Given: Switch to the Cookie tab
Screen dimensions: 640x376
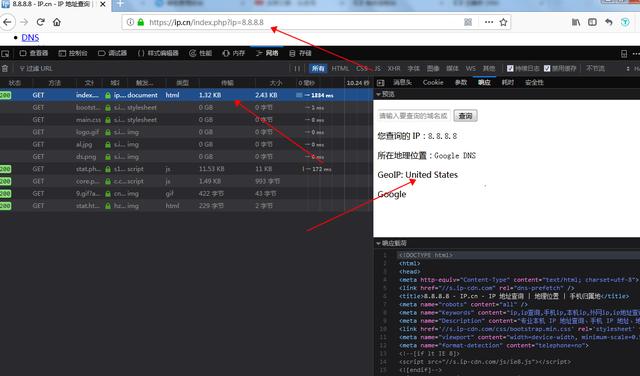Looking at the screenshot, I should pos(433,82).
